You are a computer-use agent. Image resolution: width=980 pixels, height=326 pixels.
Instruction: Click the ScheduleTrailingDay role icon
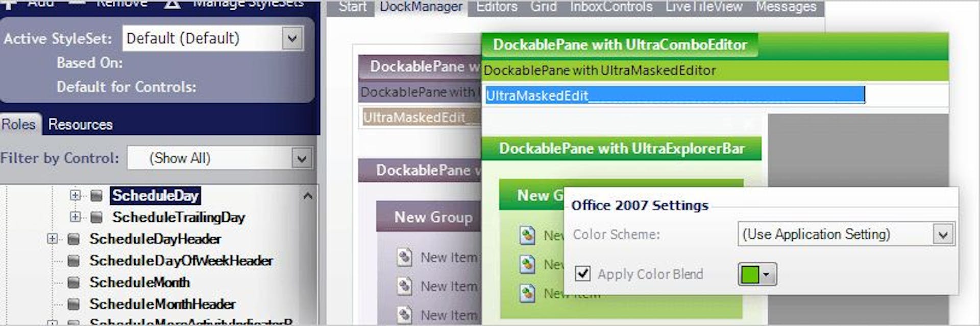96,218
